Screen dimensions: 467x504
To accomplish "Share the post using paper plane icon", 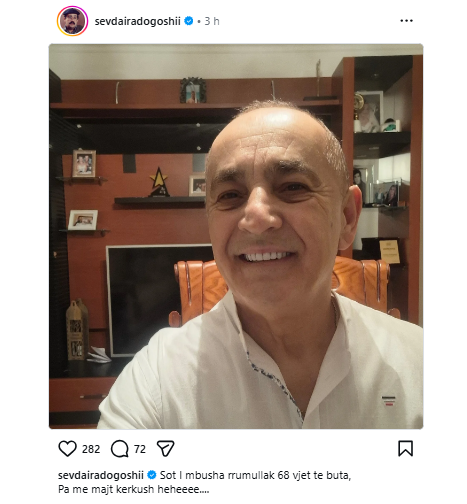I will [x=166, y=448].
